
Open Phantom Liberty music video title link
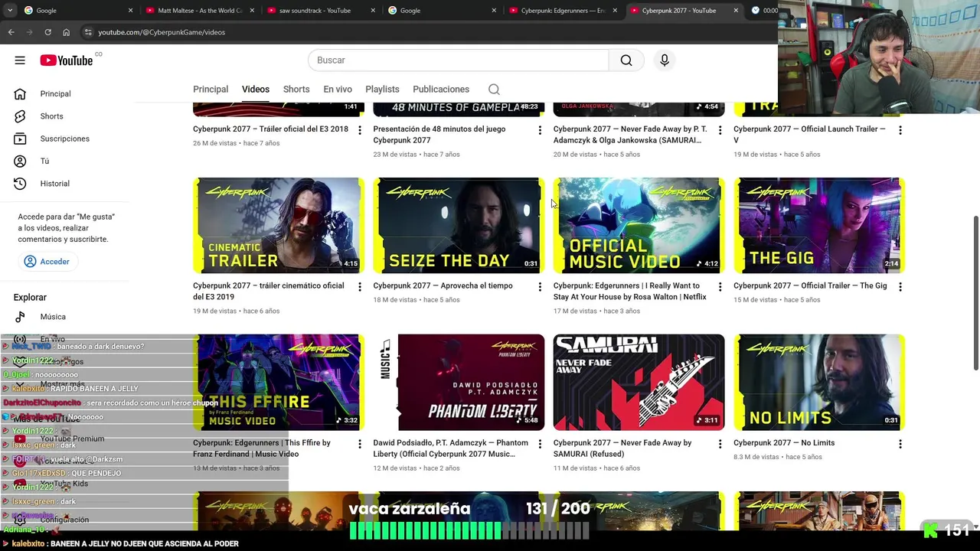[x=450, y=448]
